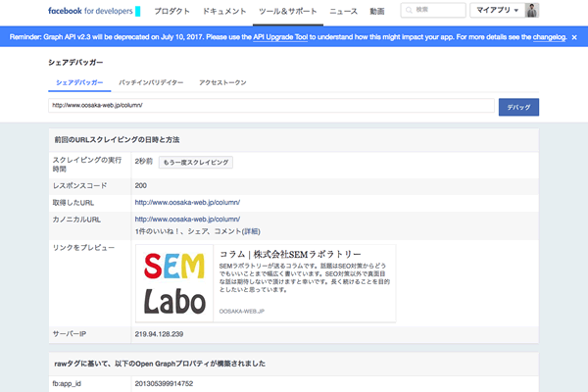This screenshot has width=588, height=392.
Task: Follow the API Upgrade Tool link
Action: [280, 37]
